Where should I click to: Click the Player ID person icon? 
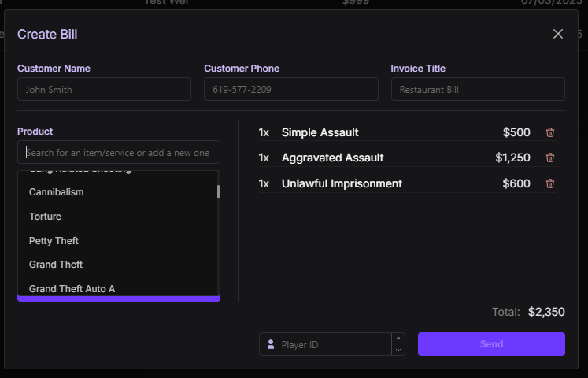point(271,344)
